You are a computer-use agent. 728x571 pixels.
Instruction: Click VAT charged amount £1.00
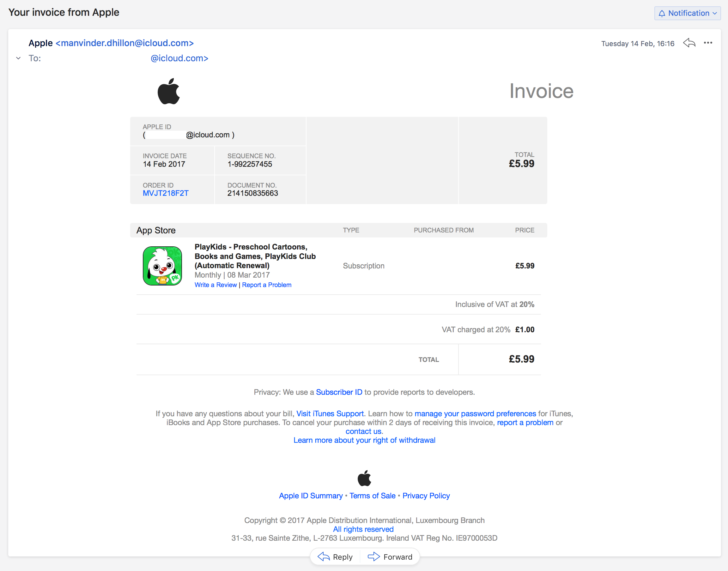tap(525, 330)
